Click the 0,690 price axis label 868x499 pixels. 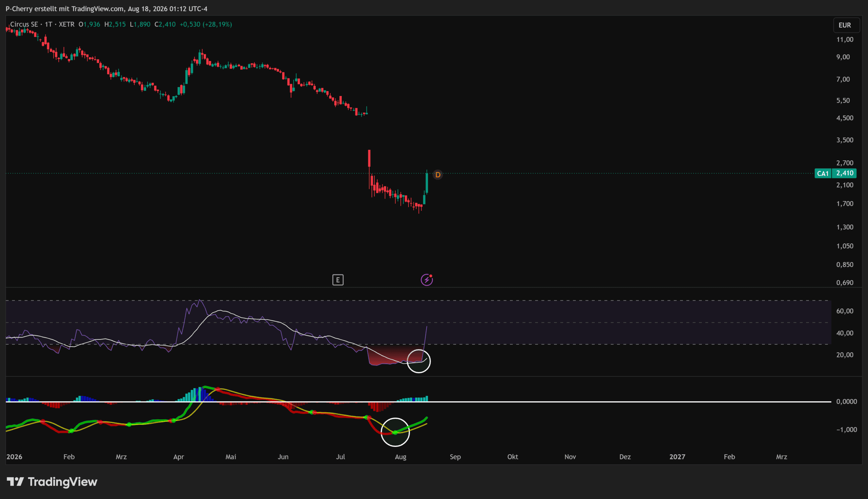[845, 283]
